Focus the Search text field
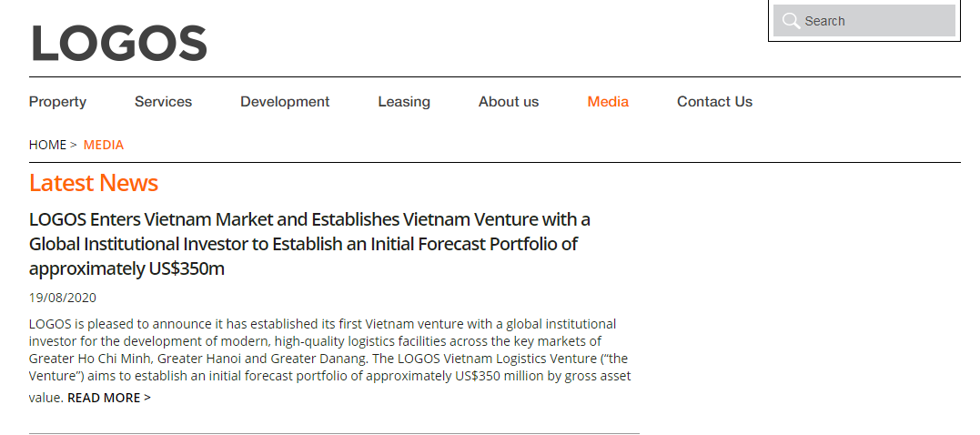Screen dimensions: 980x435 [864, 21]
